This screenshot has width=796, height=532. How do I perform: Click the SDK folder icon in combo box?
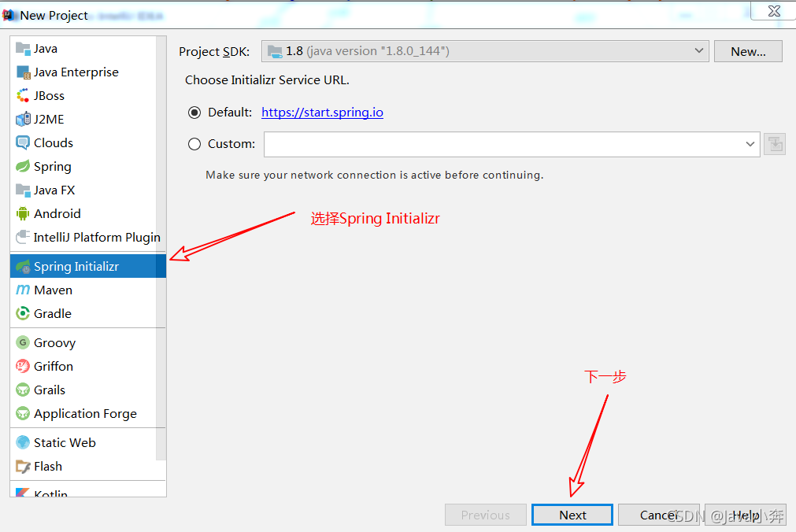(x=275, y=51)
